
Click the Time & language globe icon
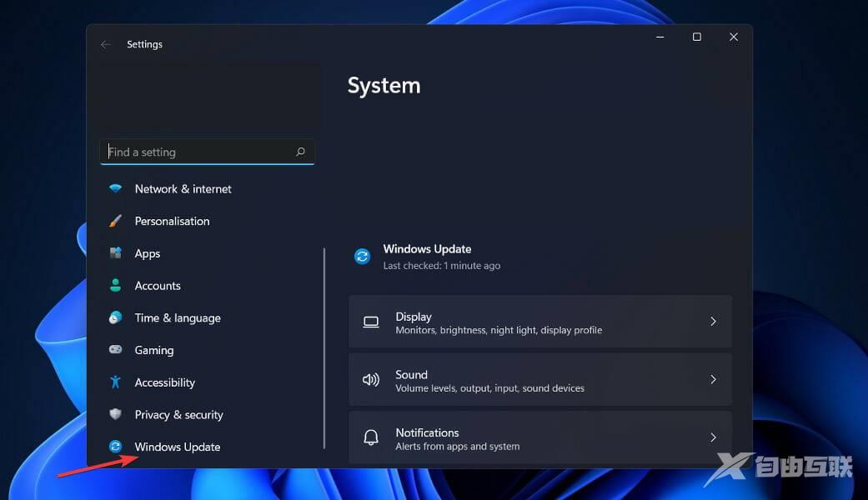pos(116,318)
